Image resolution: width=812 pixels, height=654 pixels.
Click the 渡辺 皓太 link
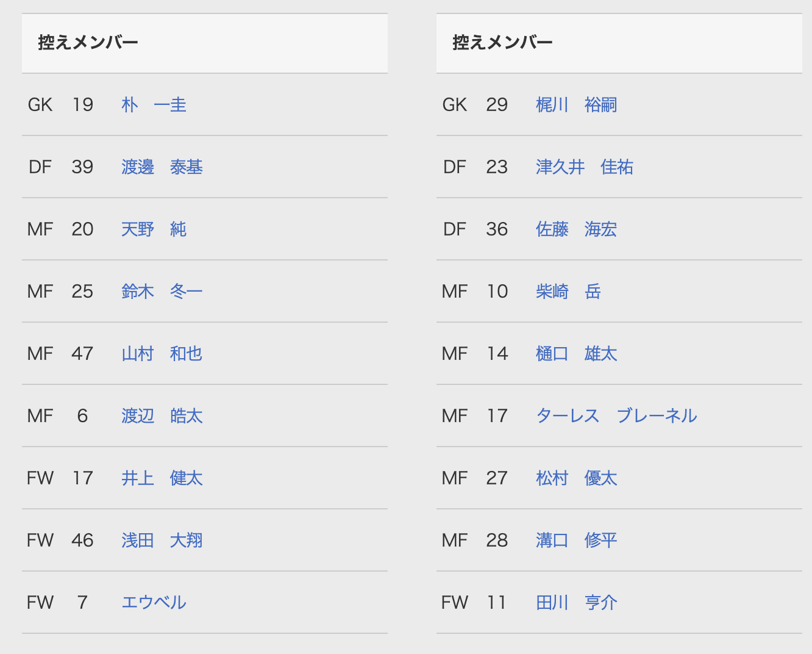point(162,416)
